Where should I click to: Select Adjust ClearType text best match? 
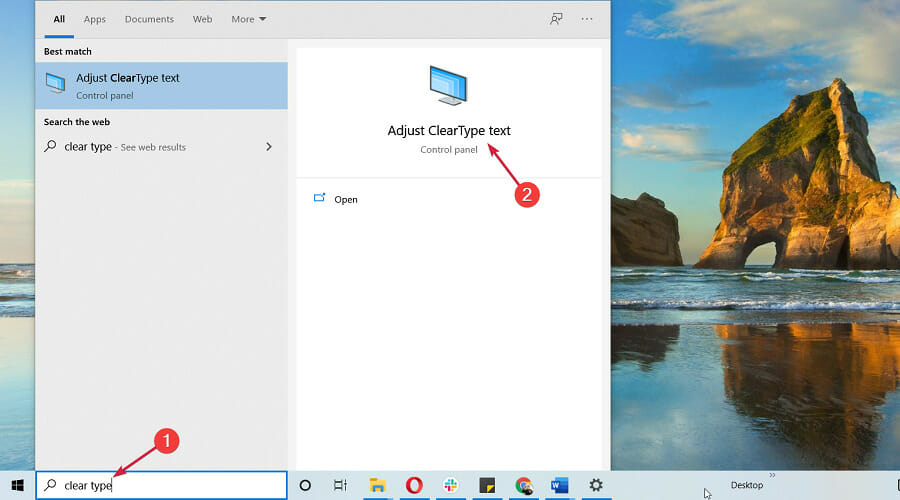click(161, 86)
